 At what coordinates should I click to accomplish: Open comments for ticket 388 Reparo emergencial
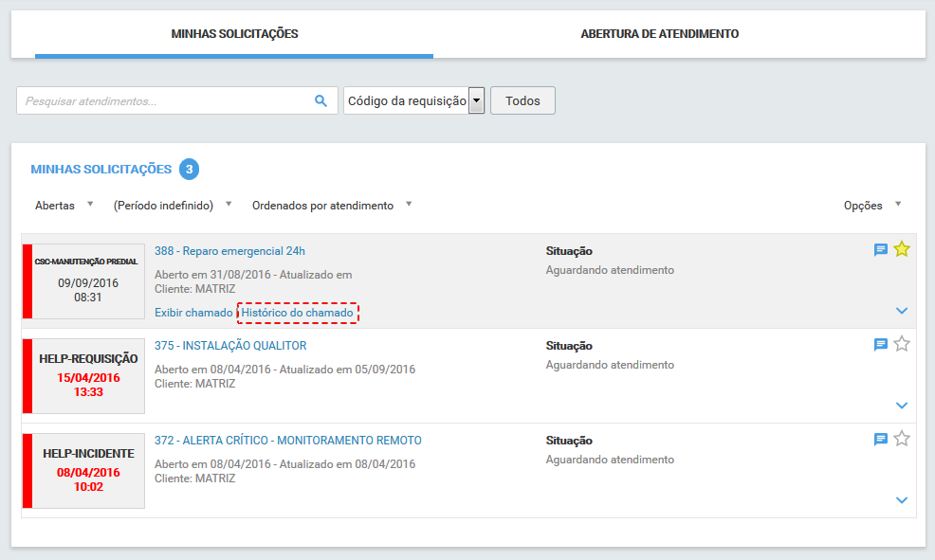pyautogui.click(x=880, y=248)
